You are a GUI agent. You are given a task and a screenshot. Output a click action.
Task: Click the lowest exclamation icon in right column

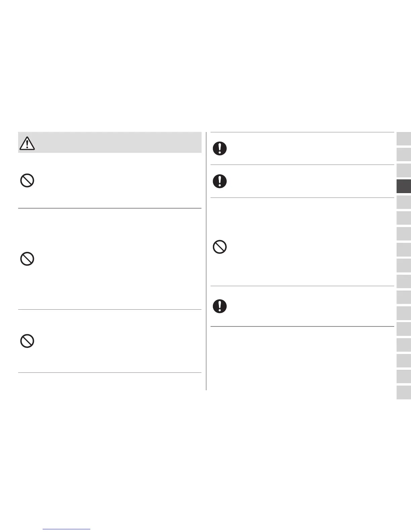point(220,306)
